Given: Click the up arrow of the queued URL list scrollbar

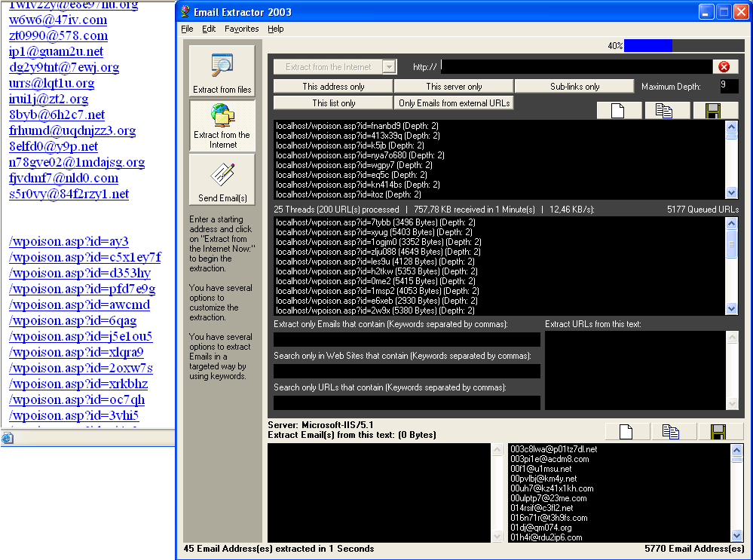Looking at the screenshot, I should (731, 127).
